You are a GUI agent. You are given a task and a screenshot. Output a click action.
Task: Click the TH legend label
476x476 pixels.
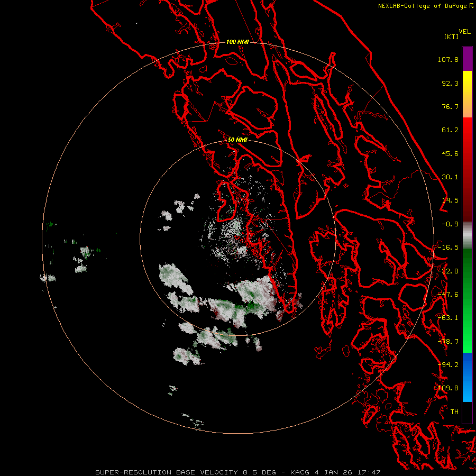click(x=454, y=412)
